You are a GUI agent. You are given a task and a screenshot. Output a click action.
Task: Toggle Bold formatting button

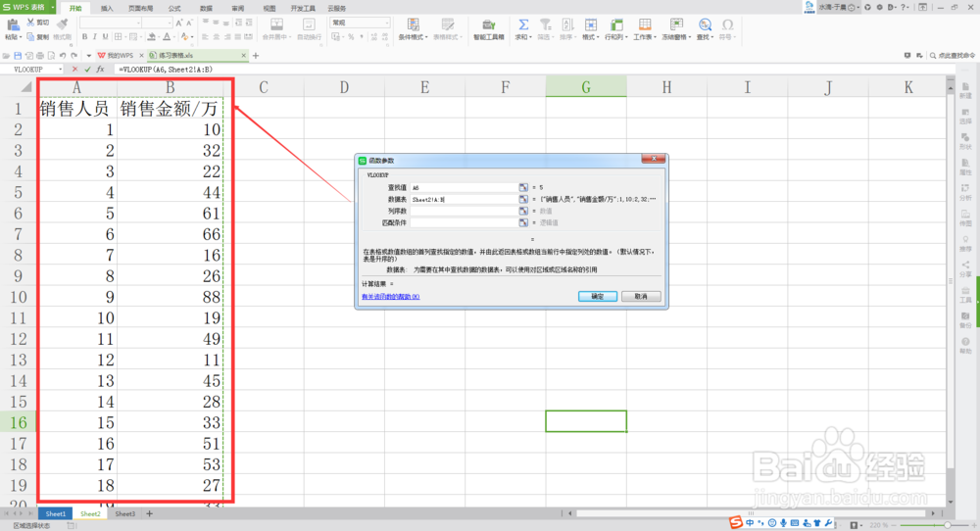click(x=85, y=37)
